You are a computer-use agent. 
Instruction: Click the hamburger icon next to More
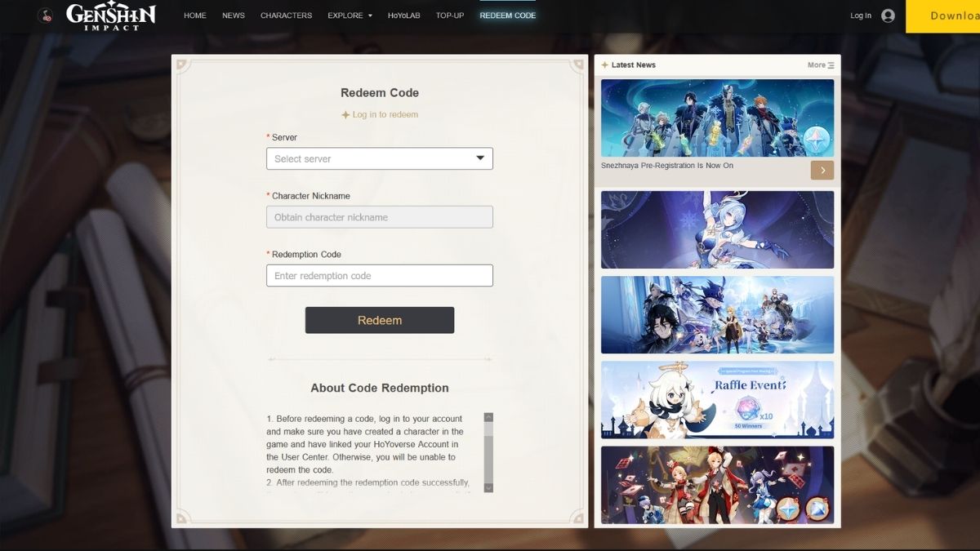coord(831,65)
